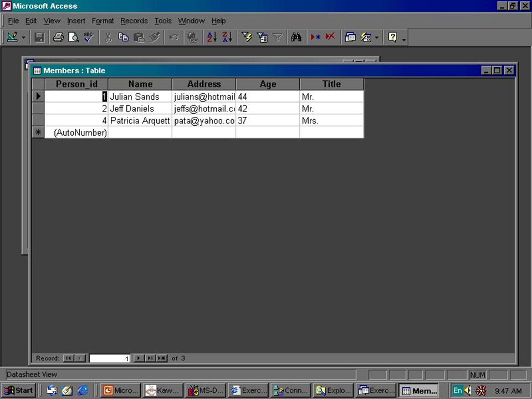Open the Records menu

tap(134, 21)
